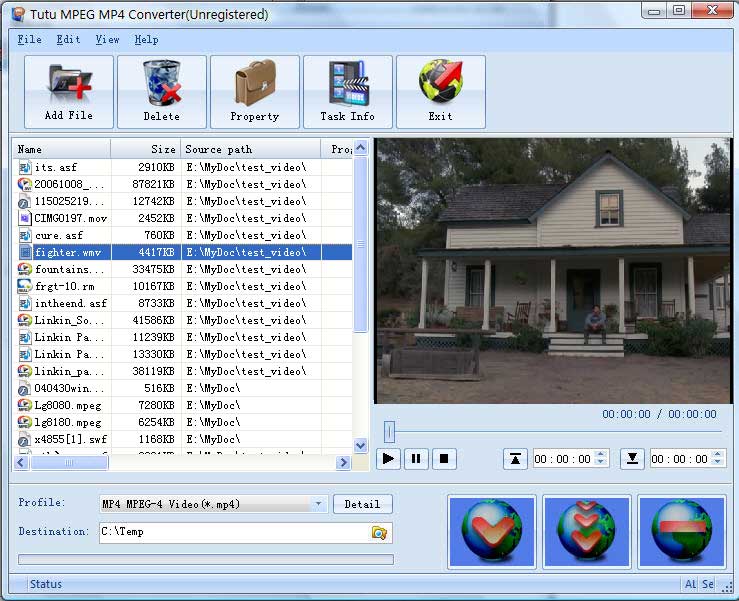Click horizontal scrollbar right arrow
This screenshot has width=739, height=601.
pos(343,462)
